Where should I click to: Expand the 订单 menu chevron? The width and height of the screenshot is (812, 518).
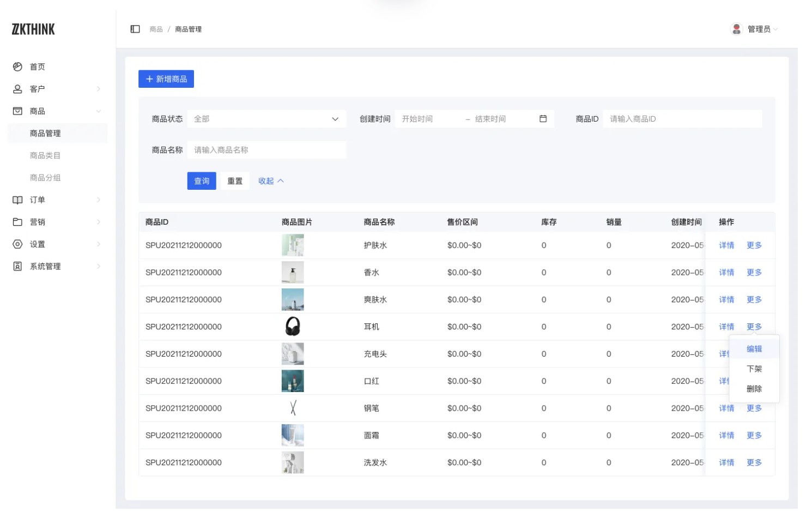pyautogui.click(x=99, y=200)
